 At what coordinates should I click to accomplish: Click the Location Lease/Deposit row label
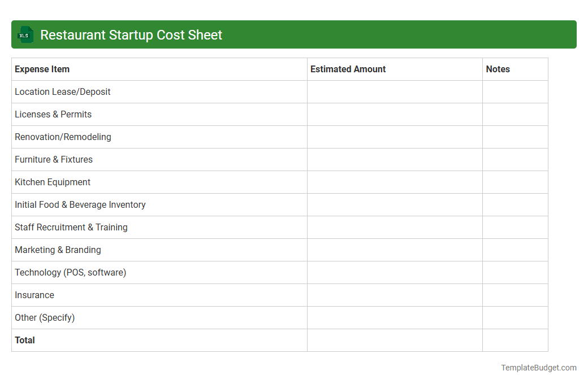(62, 91)
